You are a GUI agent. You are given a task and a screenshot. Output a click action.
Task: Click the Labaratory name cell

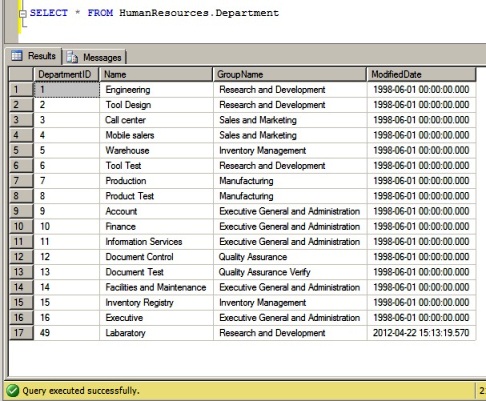156,333
